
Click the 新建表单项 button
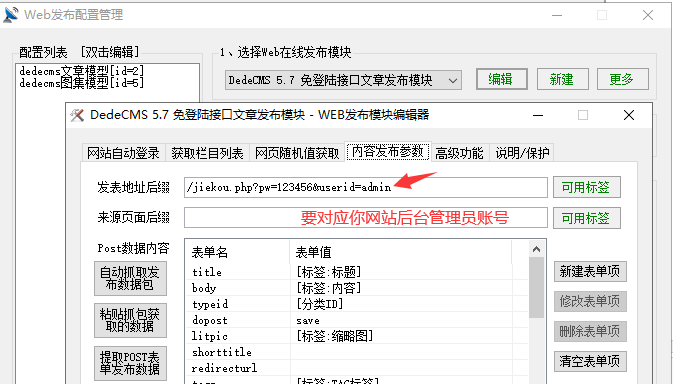(x=590, y=271)
